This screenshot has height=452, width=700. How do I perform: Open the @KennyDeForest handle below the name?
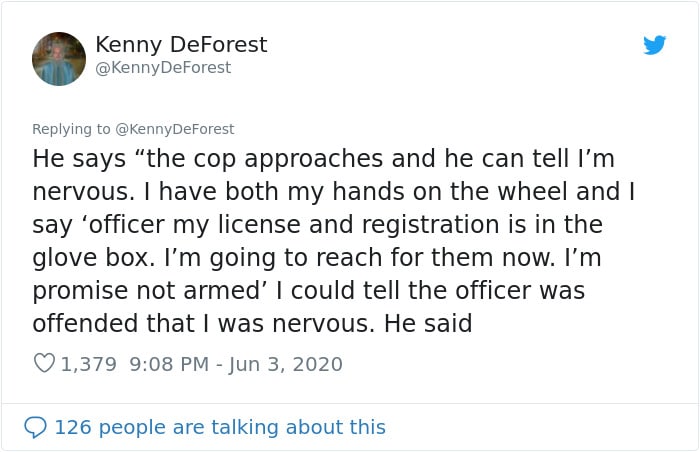163,67
